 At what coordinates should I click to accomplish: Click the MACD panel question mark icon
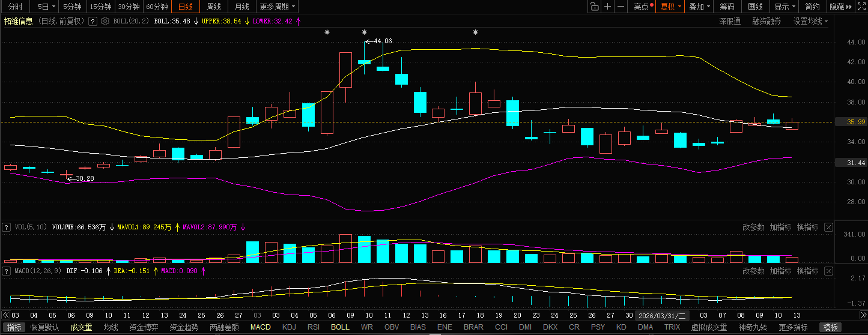click(7, 271)
